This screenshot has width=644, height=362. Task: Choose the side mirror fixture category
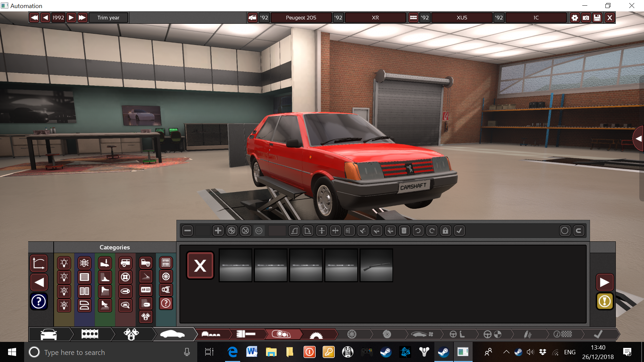(125, 305)
